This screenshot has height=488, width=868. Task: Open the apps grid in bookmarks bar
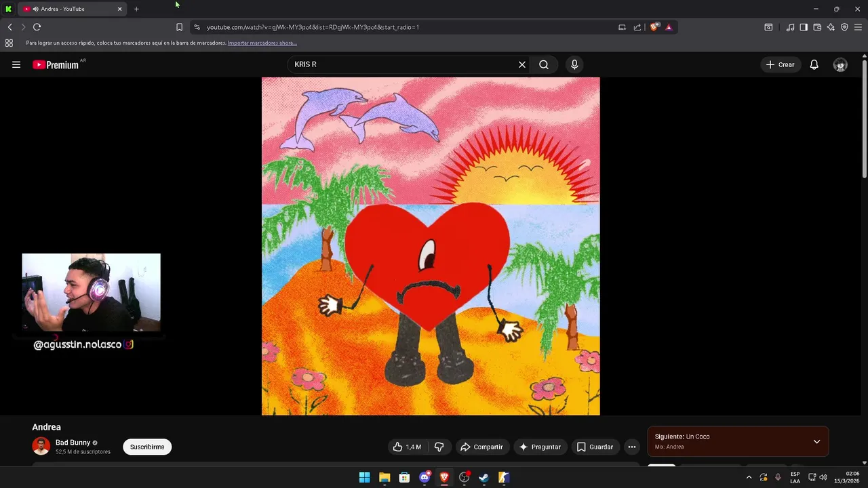(9, 43)
